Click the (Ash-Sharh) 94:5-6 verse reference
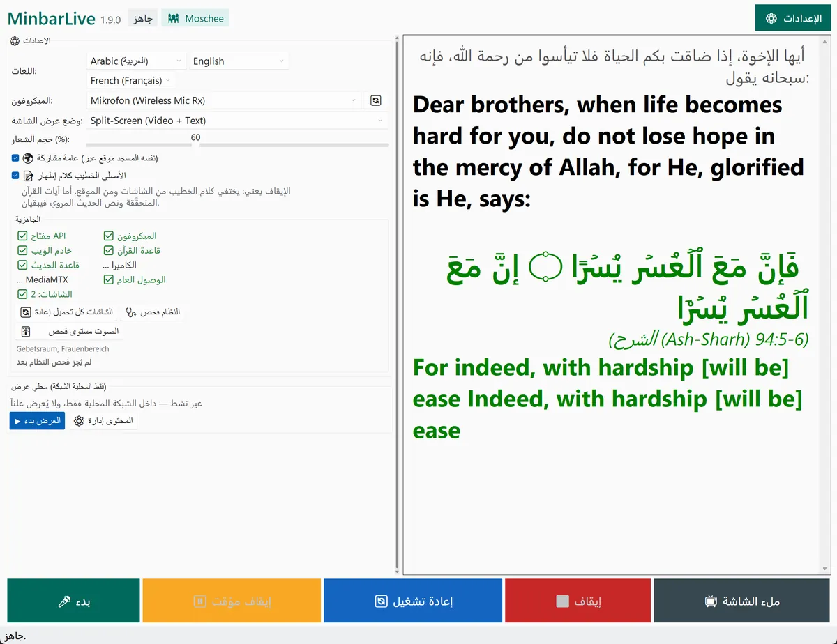The width and height of the screenshot is (837, 644). coord(709,340)
